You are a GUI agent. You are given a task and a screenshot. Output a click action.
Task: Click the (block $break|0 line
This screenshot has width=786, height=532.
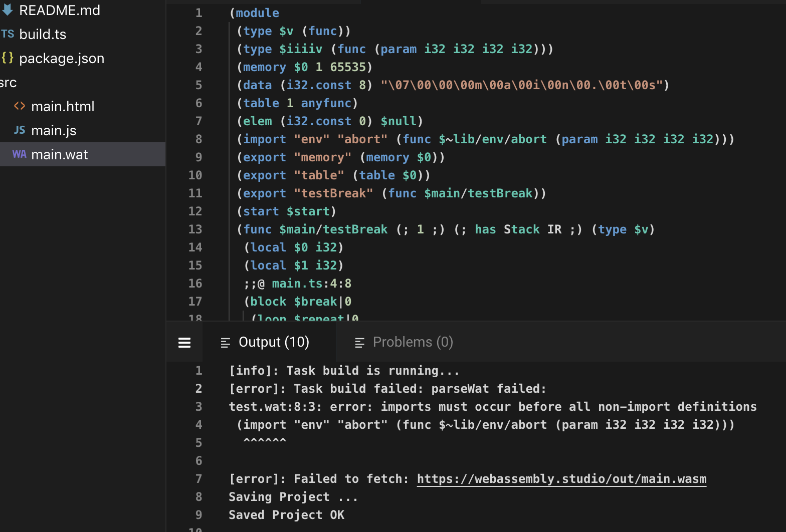pyautogui.click(x=298, y=302)
